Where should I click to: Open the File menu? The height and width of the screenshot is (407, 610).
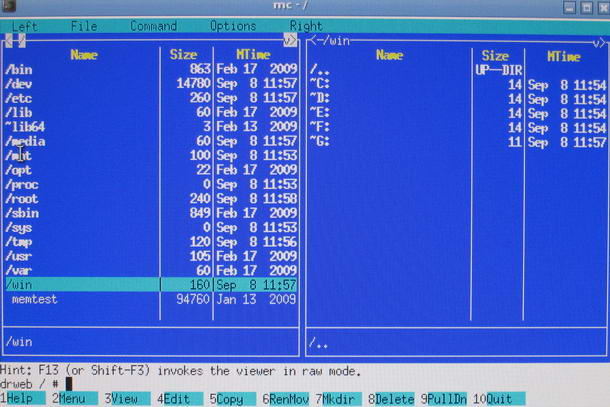(x=84, y=26)
